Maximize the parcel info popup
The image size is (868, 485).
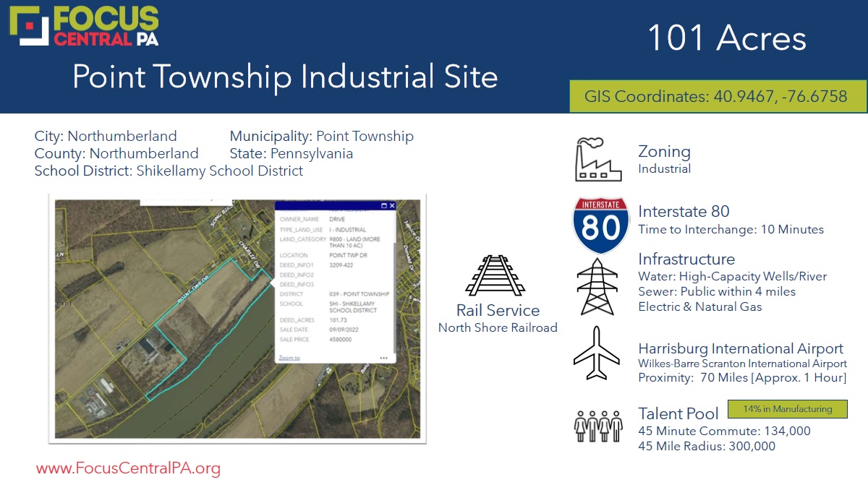(x=384, y=206)
